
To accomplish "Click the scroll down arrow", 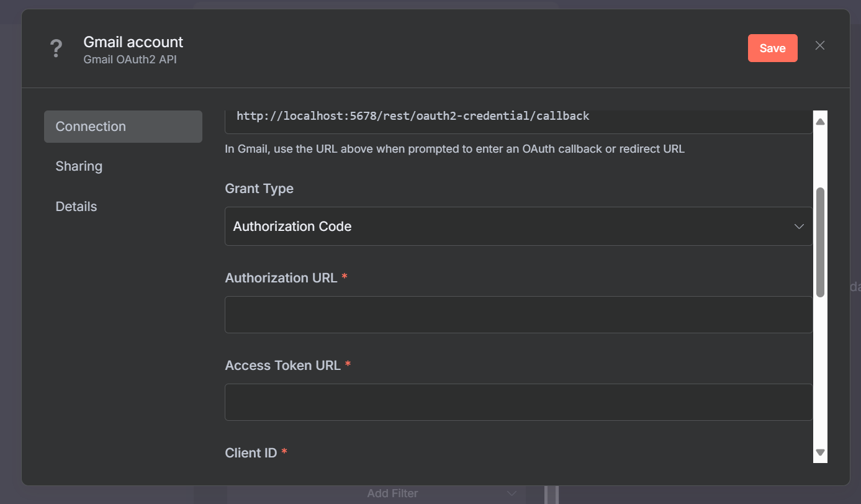I will click(x=820, y=452).
